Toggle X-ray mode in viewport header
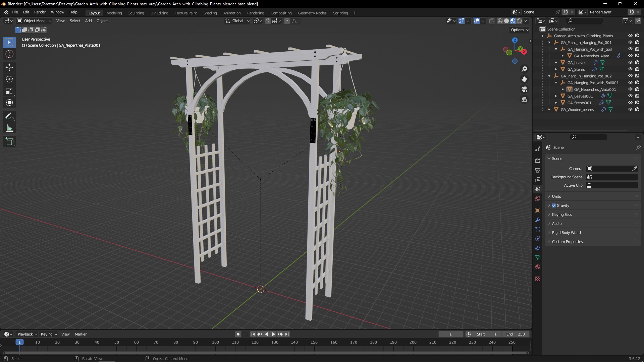The image size is (644, 362). 491,21
